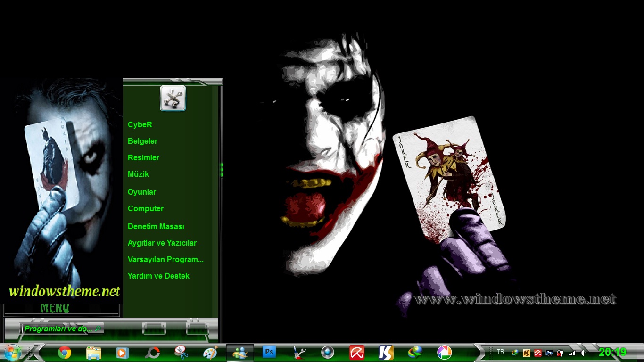Open Belgeler from the Start menu
Image resolution: width=644 pixels, height=362 pixels.
(142, 141)
